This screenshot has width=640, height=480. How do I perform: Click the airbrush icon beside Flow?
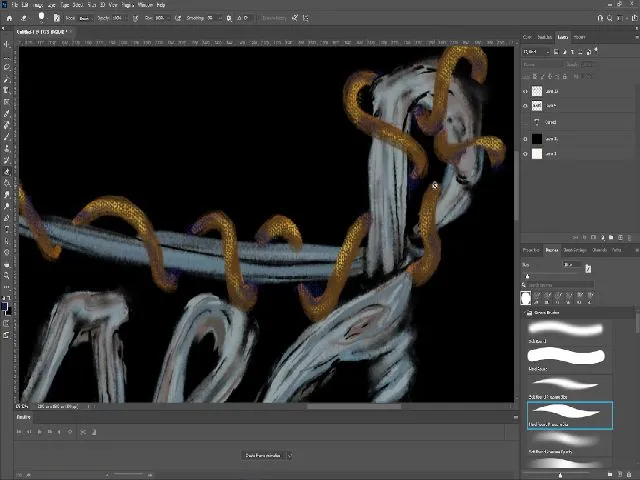178,18
